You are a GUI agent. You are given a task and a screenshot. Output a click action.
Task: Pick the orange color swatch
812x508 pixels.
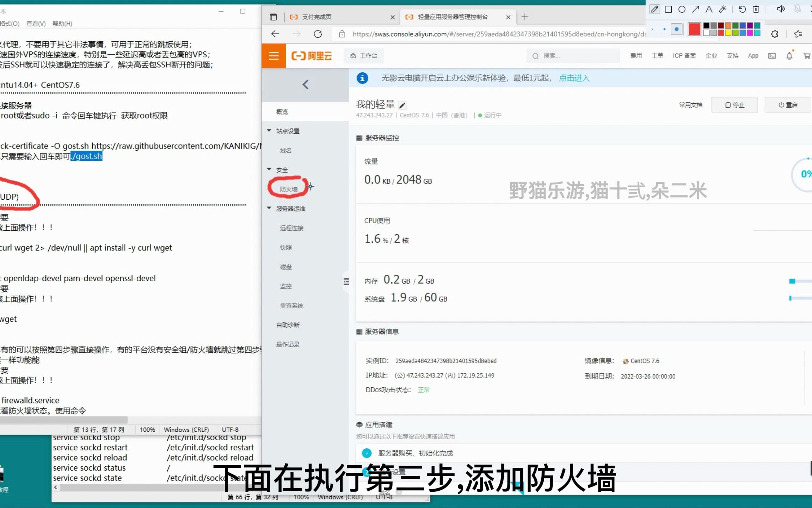(x=728, y=25)
